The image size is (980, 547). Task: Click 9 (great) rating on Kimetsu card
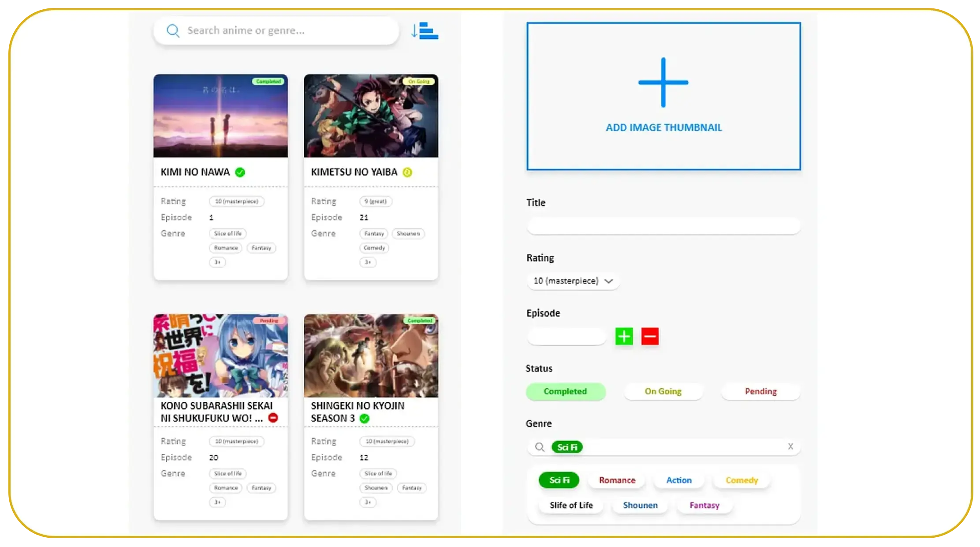[376, 202]
